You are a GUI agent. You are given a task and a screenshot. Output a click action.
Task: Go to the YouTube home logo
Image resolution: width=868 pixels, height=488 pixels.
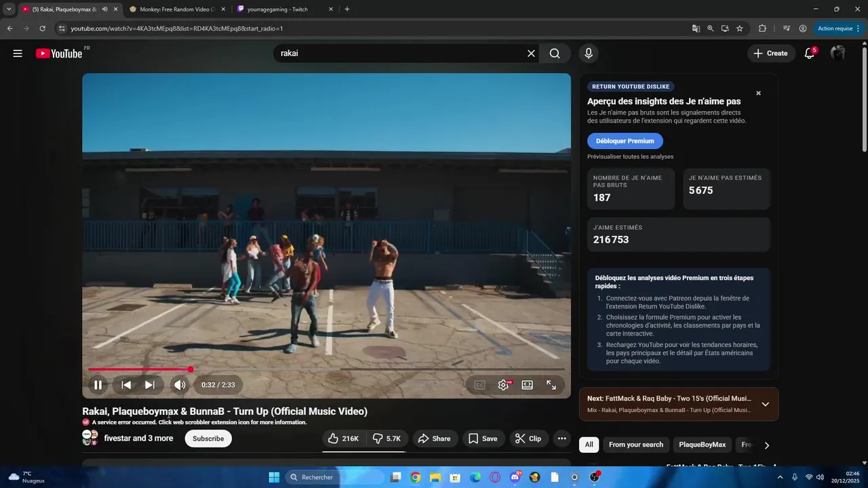click(59, 54)
